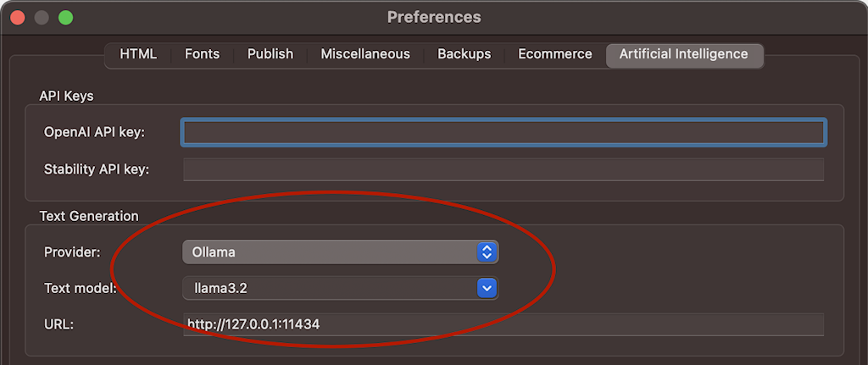Open the Backups tab
Viewport: 868px width, 365px height.
[464, 54]
